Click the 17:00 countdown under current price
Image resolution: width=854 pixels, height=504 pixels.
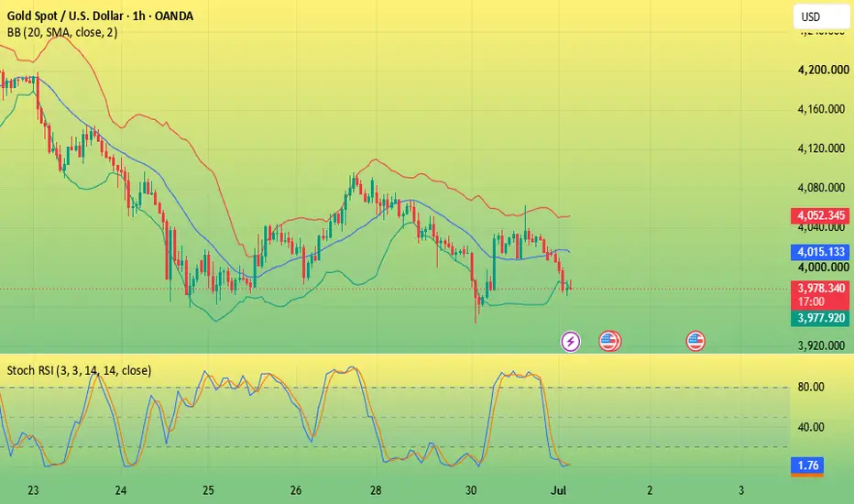pyautogui.click(x=811, y=301)
